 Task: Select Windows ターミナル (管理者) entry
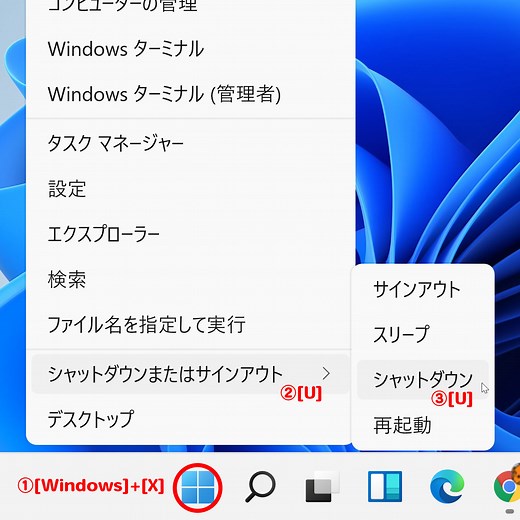click(190, 94)
